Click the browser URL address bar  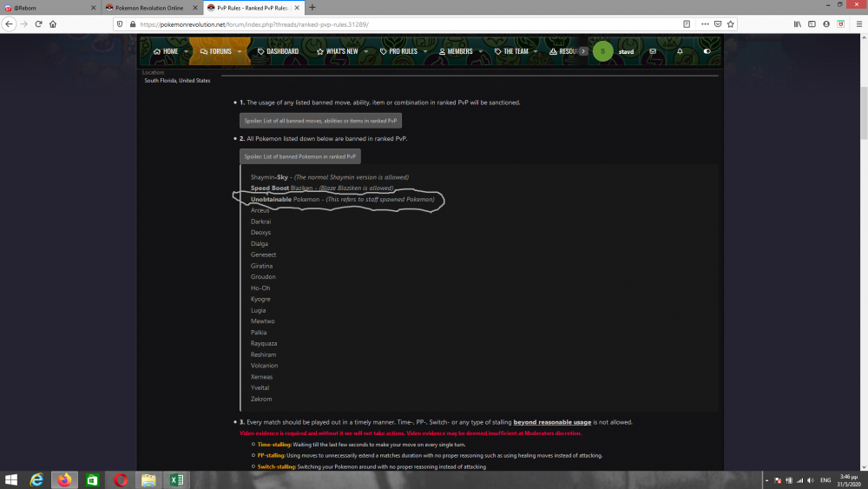391,24
